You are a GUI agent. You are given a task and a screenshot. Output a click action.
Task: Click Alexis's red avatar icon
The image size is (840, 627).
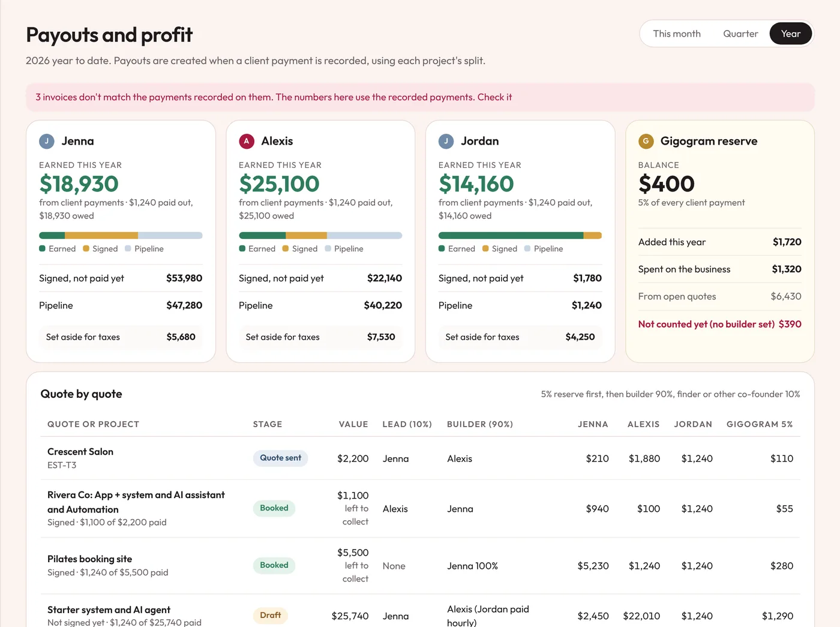point(247,142)
